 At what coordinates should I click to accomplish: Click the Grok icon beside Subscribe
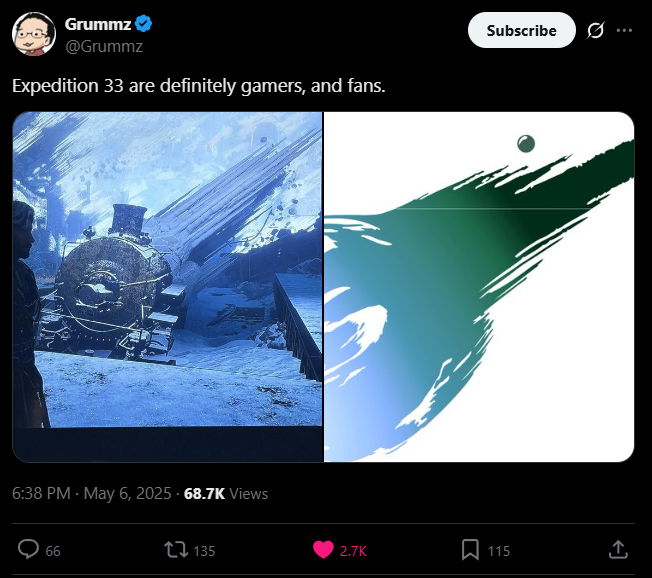tap(595, 30)
